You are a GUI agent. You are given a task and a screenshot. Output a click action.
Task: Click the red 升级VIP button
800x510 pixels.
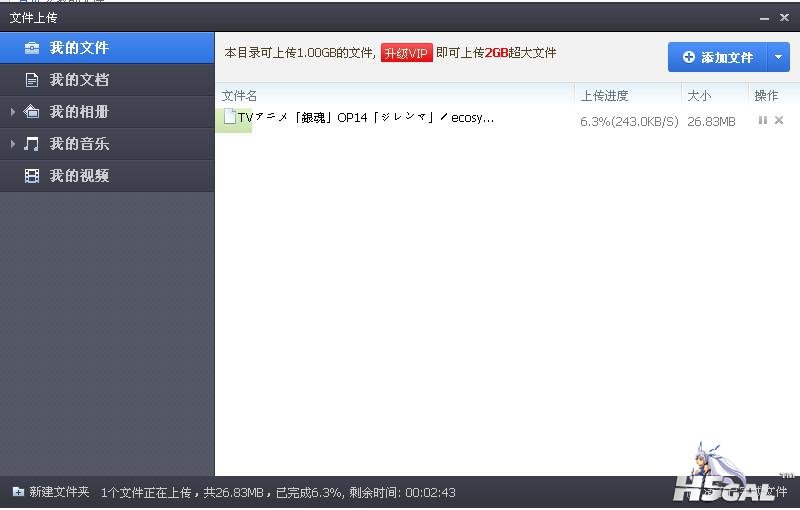pos(407,53)
